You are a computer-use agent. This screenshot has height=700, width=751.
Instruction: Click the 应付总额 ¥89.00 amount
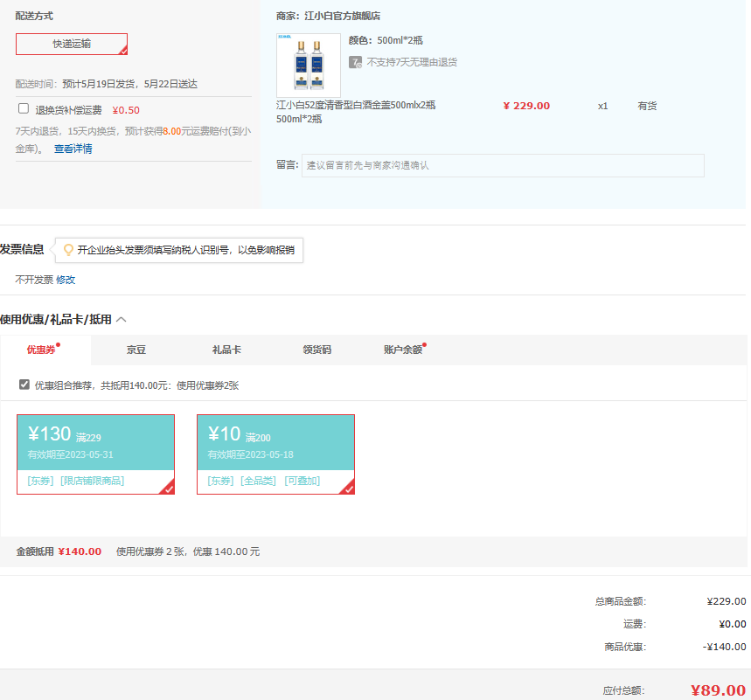click(718, 690)
